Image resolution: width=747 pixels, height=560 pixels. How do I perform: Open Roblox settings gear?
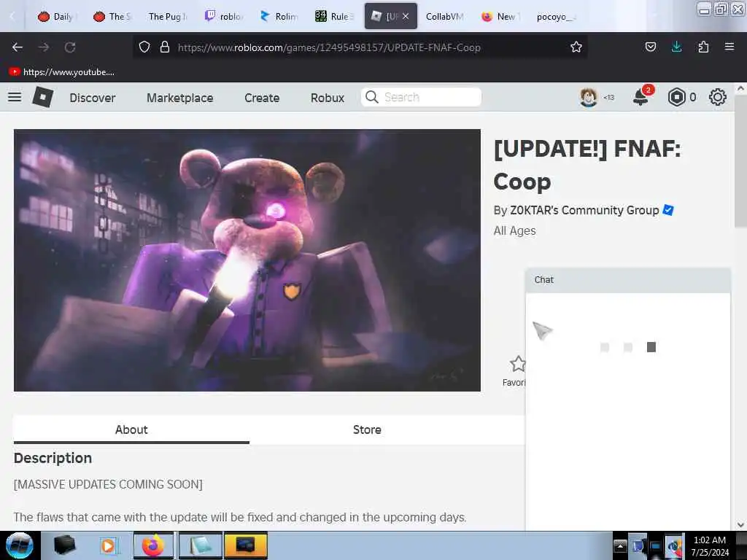[718, 97]
